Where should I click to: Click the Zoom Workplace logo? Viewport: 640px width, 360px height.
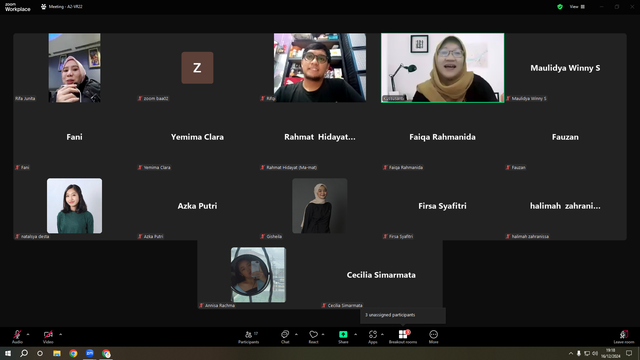click(18, 7)
